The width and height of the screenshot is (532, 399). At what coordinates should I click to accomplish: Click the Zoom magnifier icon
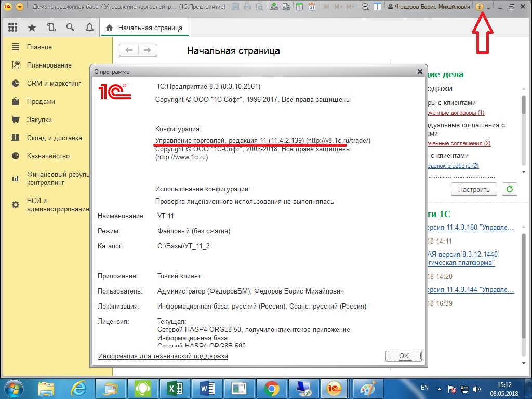point(365,7)
